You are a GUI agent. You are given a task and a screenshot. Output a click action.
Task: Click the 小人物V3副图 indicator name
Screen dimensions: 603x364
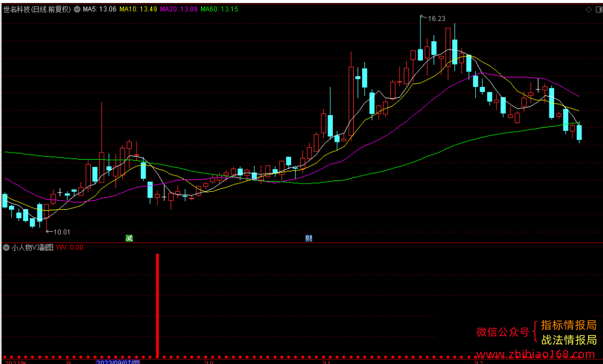click(x=32, y=248)
